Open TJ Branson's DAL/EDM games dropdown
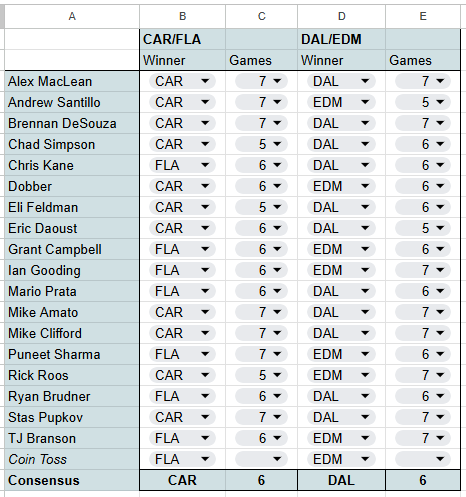Screen dimensions: 466x497 tap(423, 438)
